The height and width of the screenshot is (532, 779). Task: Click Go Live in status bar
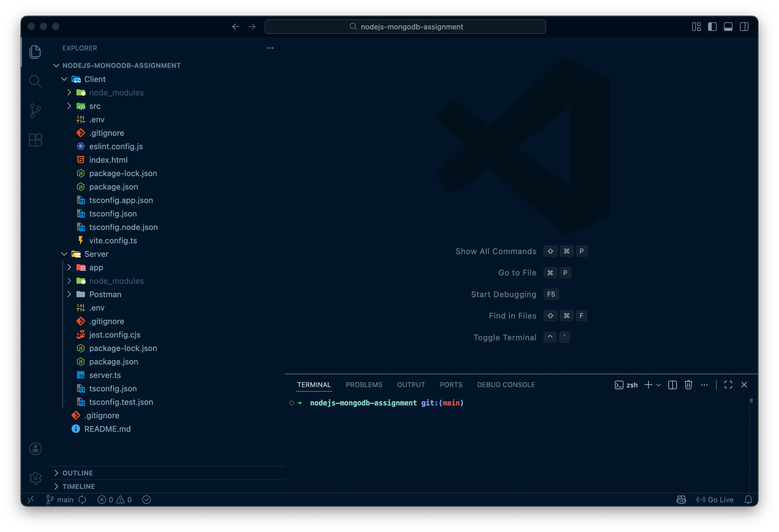[715, 500]
